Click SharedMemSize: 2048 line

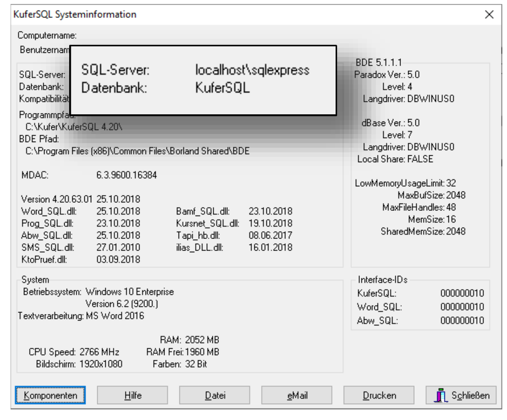(x=423, y=232)
